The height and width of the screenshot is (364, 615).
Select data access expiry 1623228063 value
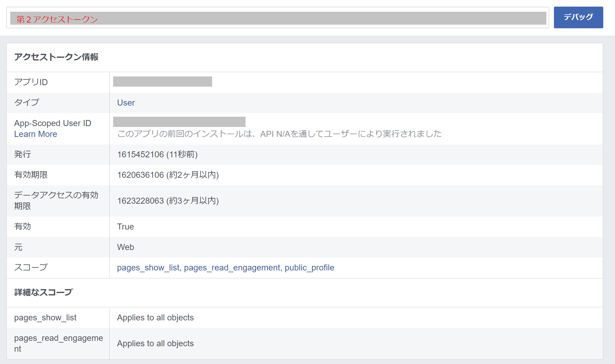point(141,201)
